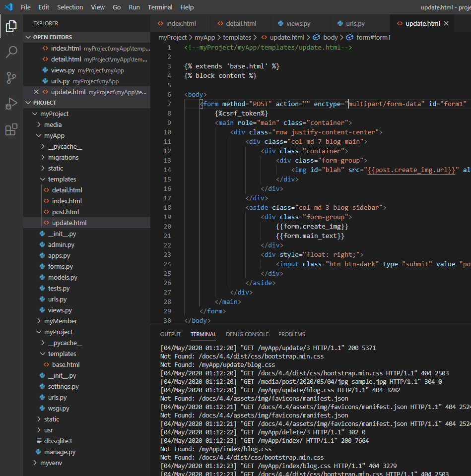
Task: Switch to the views.py editor tab
Action: pyautogui.click(x=298, y=23)
